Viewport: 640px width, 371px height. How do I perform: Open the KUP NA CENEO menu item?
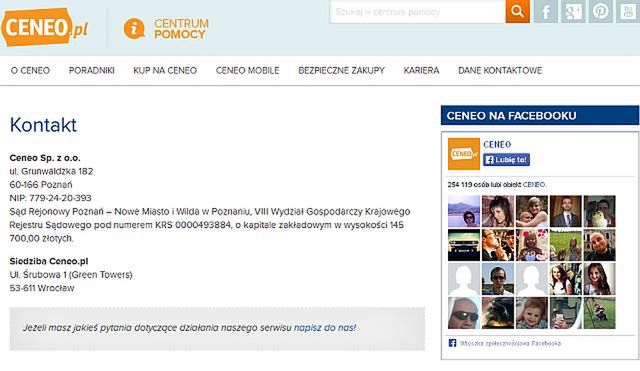point(165,71)
